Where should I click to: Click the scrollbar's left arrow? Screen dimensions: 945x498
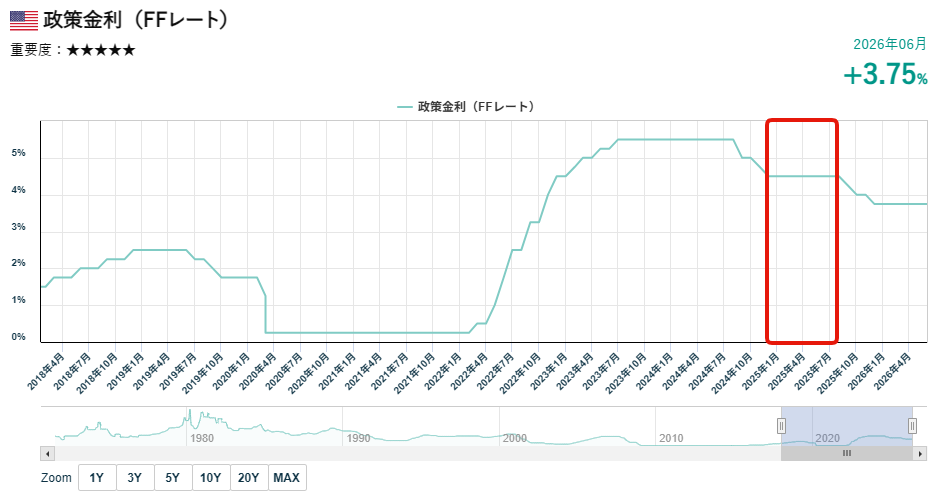(x=47, y=453)
